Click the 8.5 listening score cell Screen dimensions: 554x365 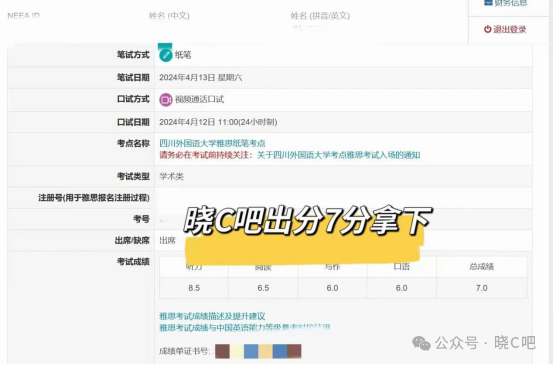(194, 288)
